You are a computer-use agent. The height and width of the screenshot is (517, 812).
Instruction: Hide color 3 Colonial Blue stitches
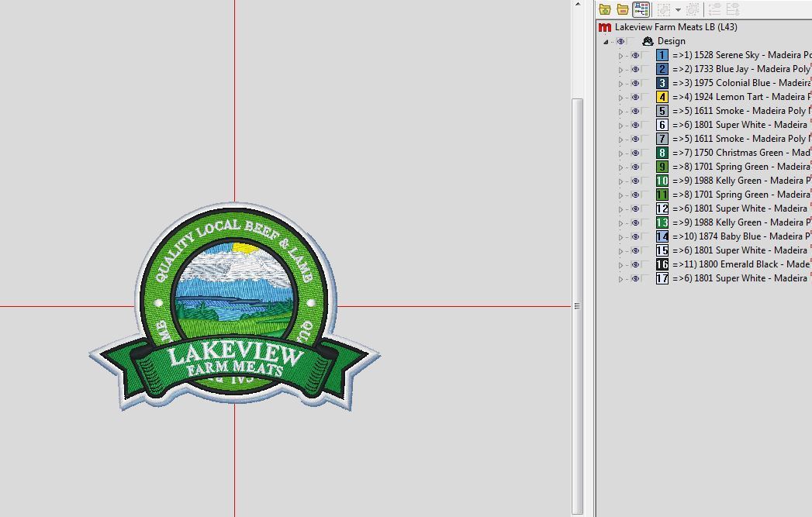[x=635, y=83]
